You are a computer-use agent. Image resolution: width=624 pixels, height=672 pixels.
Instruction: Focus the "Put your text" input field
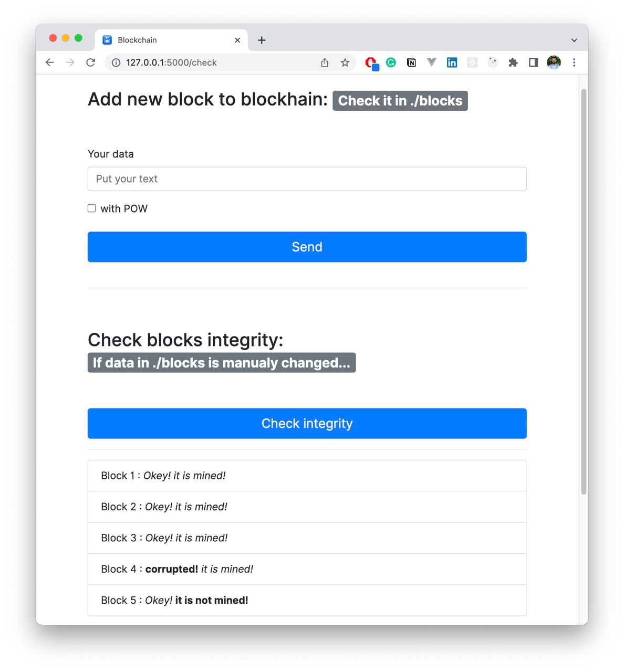click(307, 179)
